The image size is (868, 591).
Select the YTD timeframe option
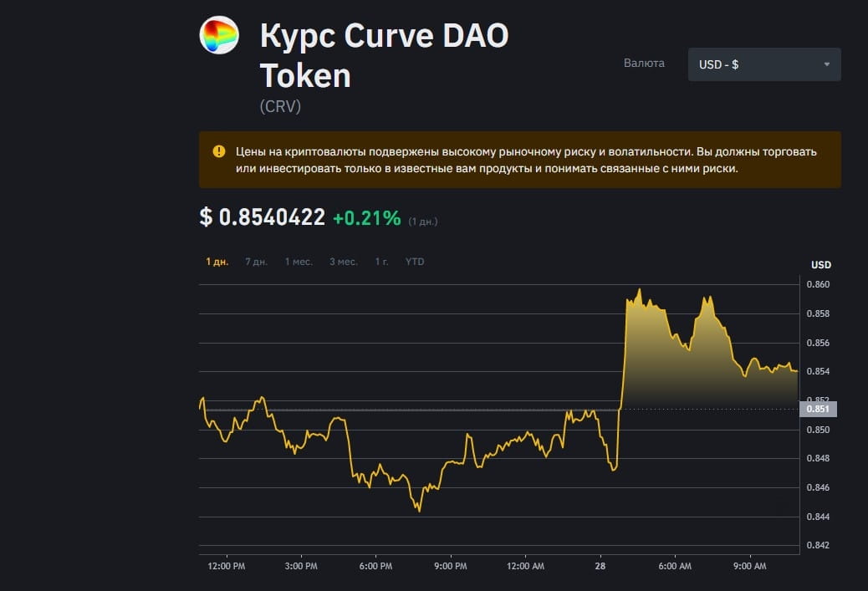point(413,261)
